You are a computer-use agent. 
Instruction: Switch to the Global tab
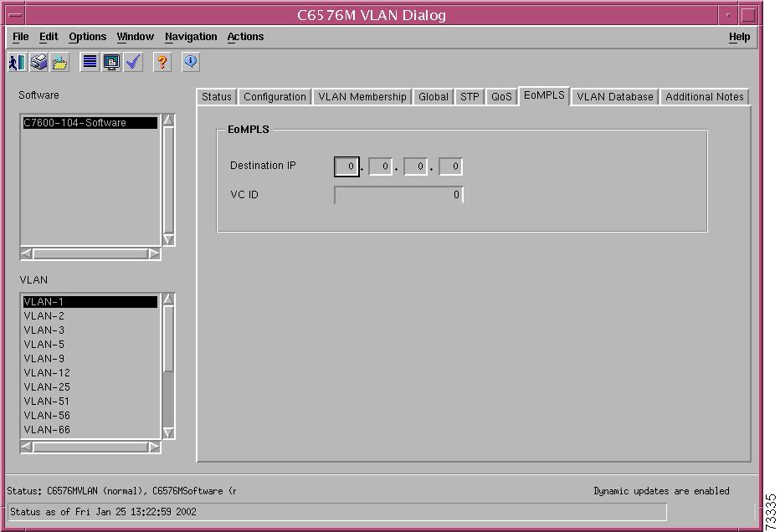point(434,97)
